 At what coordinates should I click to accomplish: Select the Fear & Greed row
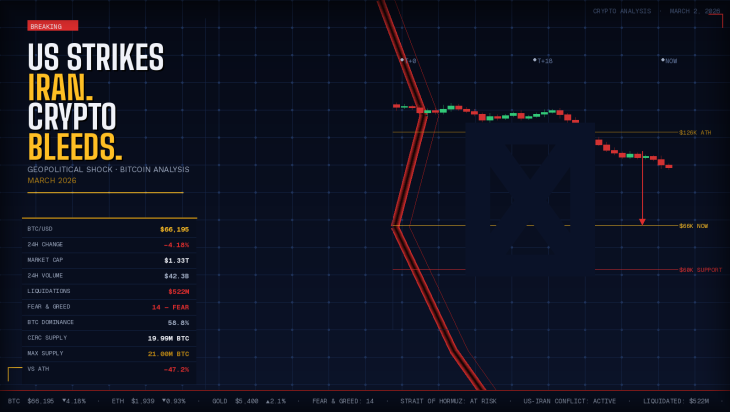pyautogui.click(x=108, y=307)
